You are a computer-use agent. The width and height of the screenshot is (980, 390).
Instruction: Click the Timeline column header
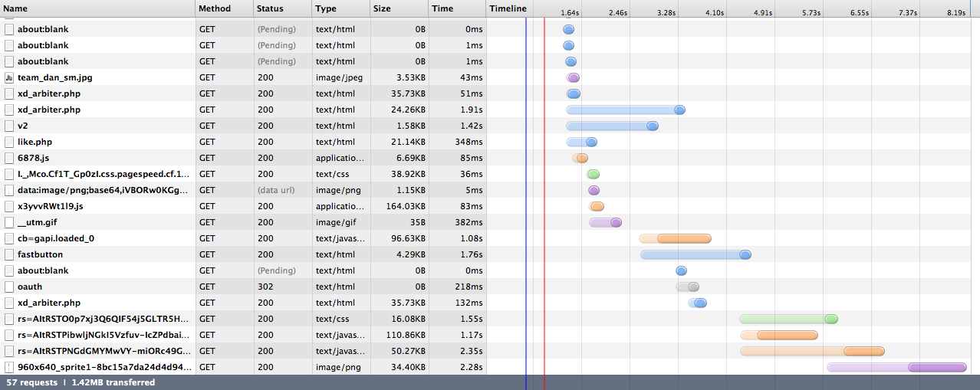click(508, 8)
